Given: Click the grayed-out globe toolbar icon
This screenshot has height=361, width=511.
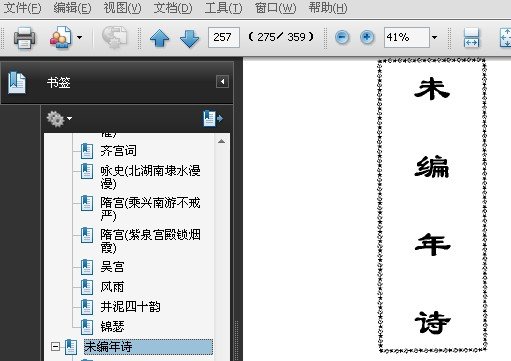Looking at the screenshot, I should [x=114, y=37].
